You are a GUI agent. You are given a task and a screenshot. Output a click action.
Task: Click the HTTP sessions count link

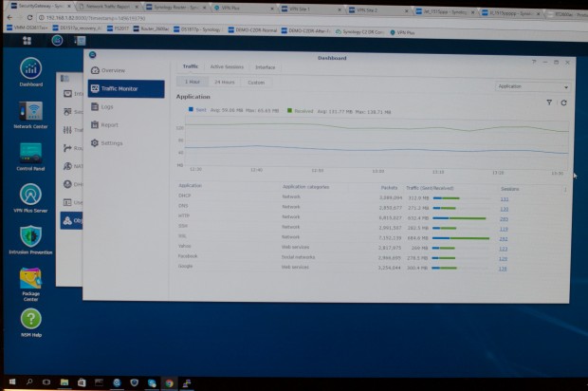504,217
